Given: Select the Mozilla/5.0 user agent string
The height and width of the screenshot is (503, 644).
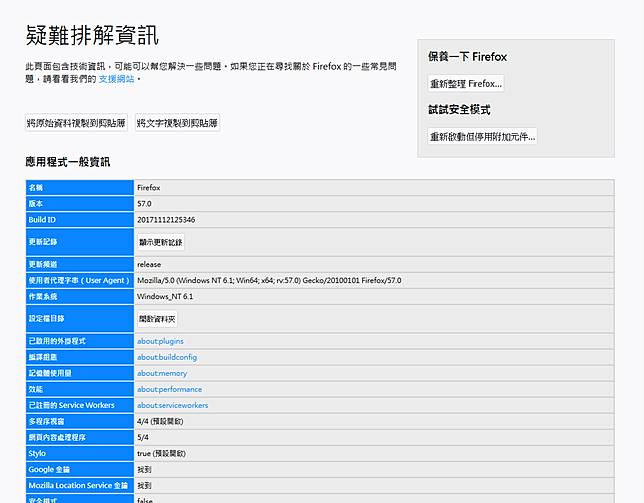Looking at the screenshot, I should click(x=374, y=280).
